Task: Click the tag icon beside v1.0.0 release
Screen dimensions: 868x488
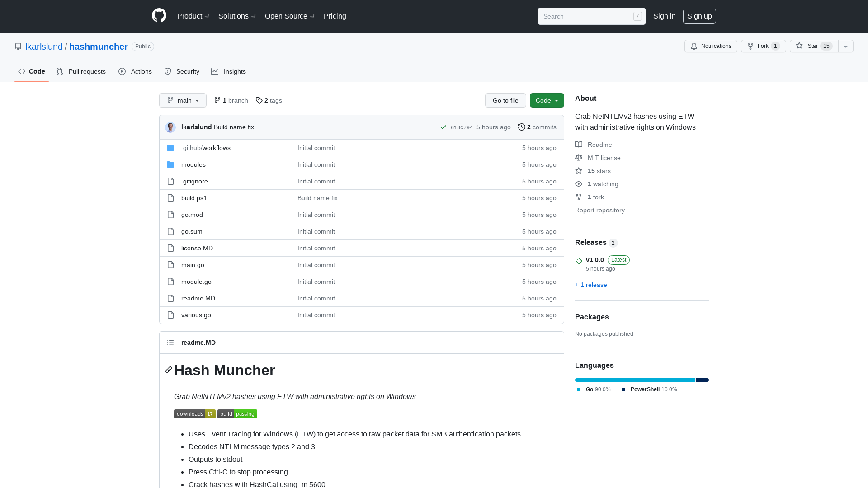Action: 579,261
